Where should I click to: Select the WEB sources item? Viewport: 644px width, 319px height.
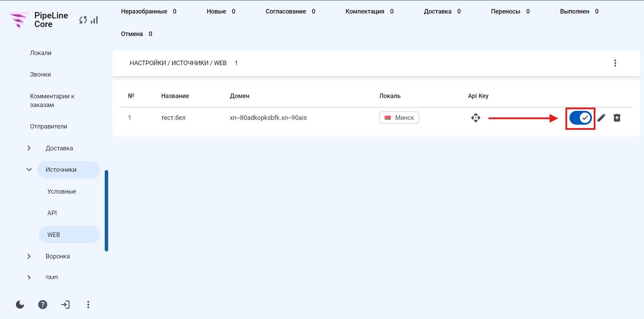(x=69, y=234)
